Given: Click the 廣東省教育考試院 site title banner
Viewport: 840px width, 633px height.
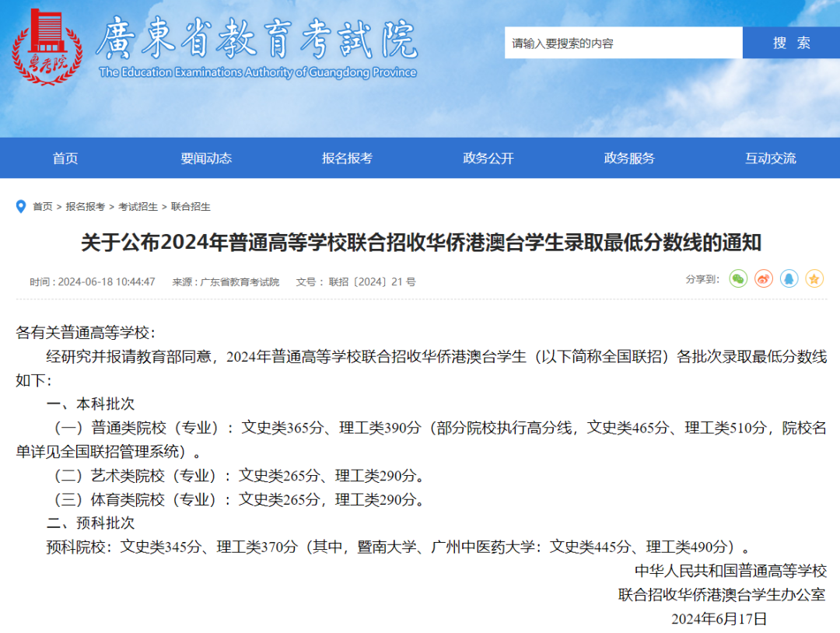Looking at the screenshot, I should 257,37.
